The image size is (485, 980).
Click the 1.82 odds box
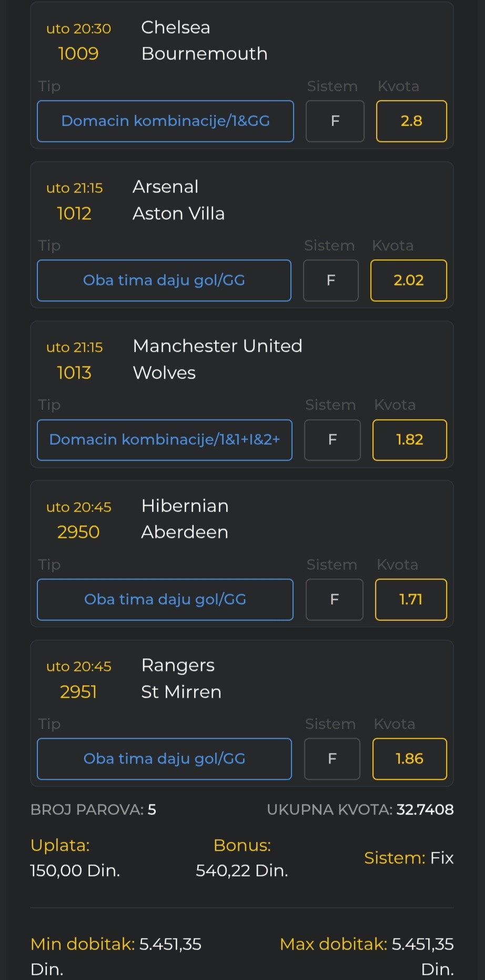[410, 440]
